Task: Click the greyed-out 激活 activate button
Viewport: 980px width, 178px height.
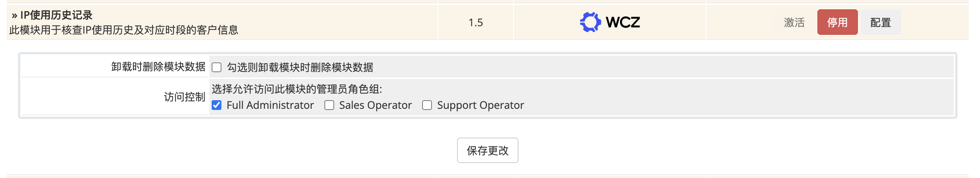Action: pos(794,22)
